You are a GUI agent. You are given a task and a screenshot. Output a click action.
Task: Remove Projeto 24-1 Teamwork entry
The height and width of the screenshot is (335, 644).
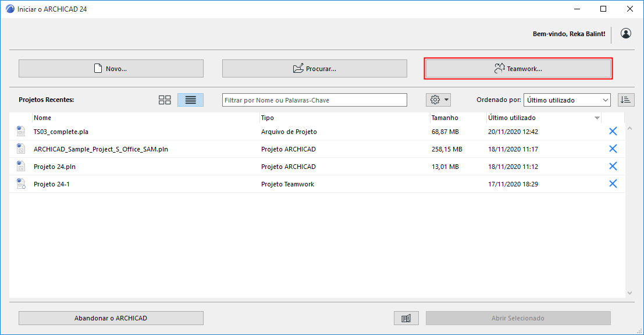[613, 184]
